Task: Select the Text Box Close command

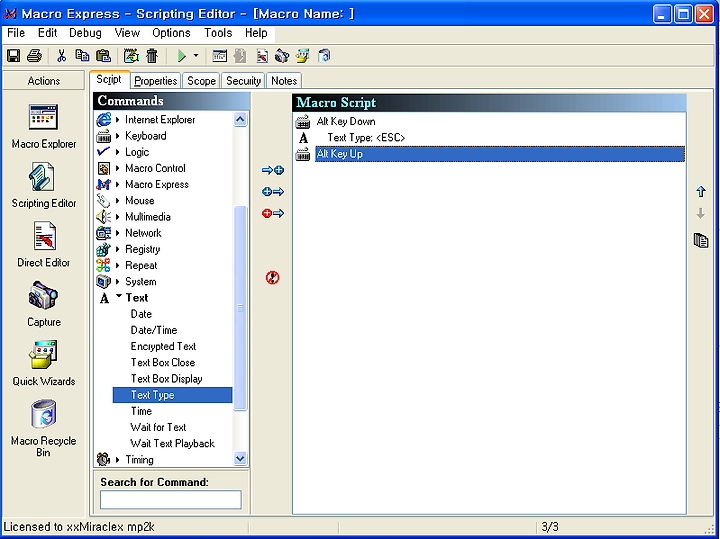Action: (163, 363)
